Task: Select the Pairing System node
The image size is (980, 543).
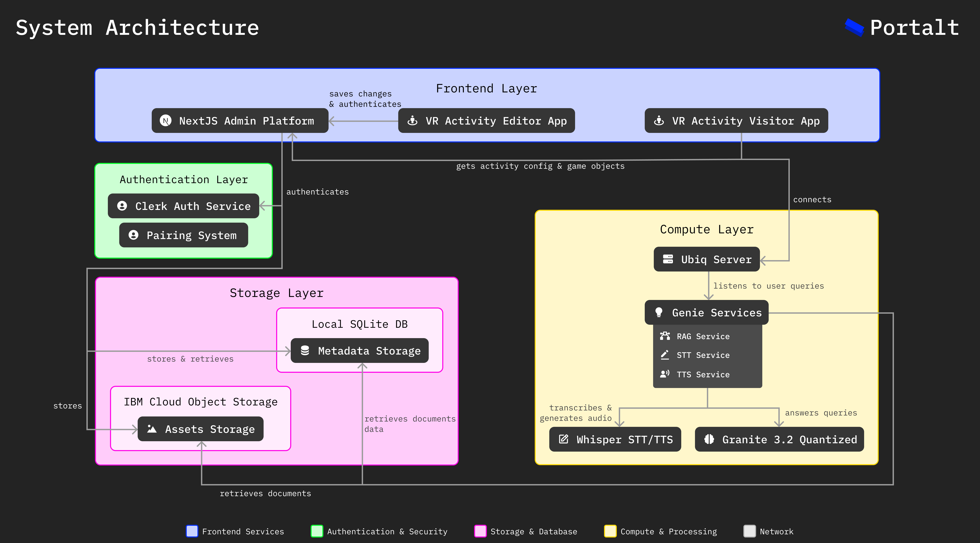Action: click(183, 235)
